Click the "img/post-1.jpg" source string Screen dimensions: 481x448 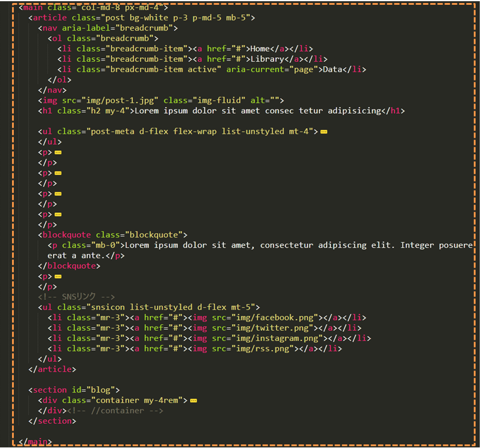point(120,100)
